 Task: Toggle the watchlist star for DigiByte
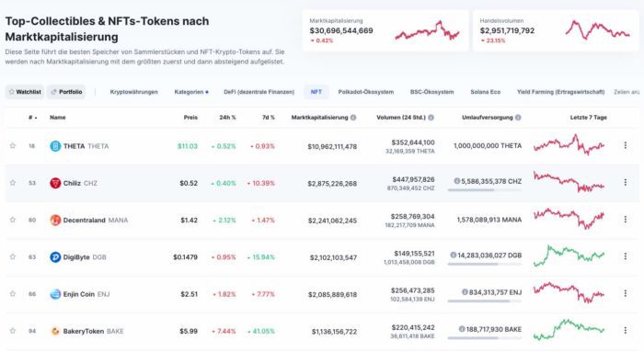pyautogui.click(x=13, y=256)
